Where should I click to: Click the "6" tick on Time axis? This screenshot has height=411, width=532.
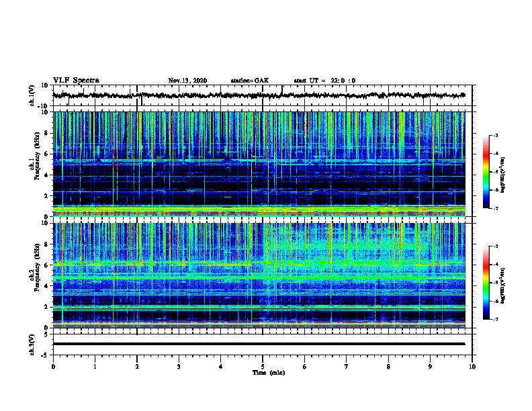click(x=305, y=367)
